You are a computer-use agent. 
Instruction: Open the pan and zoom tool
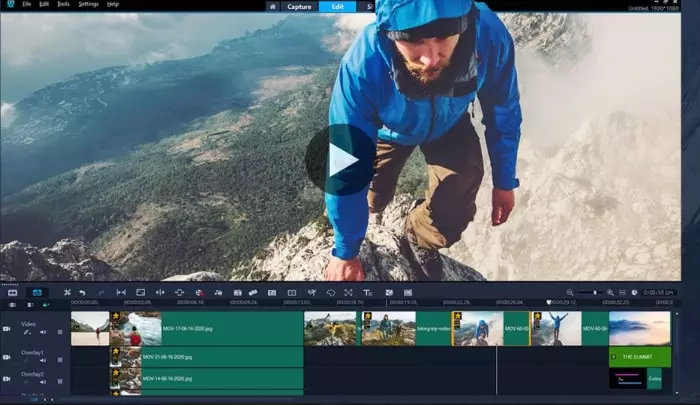179,292
